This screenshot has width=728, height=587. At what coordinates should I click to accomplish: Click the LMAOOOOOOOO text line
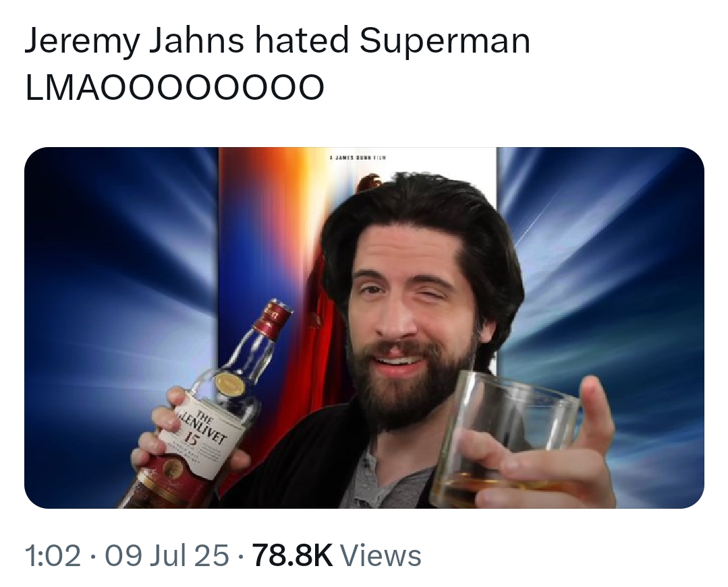coord(175,87)
